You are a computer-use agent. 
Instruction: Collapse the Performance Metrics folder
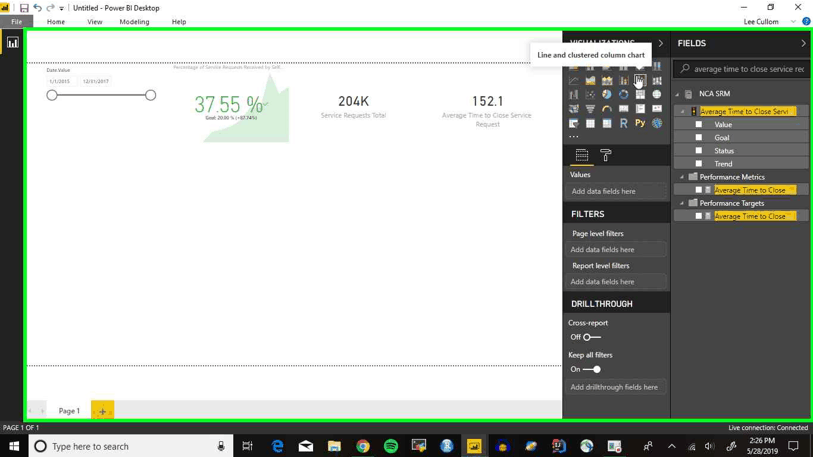click(x=682, y=177)
